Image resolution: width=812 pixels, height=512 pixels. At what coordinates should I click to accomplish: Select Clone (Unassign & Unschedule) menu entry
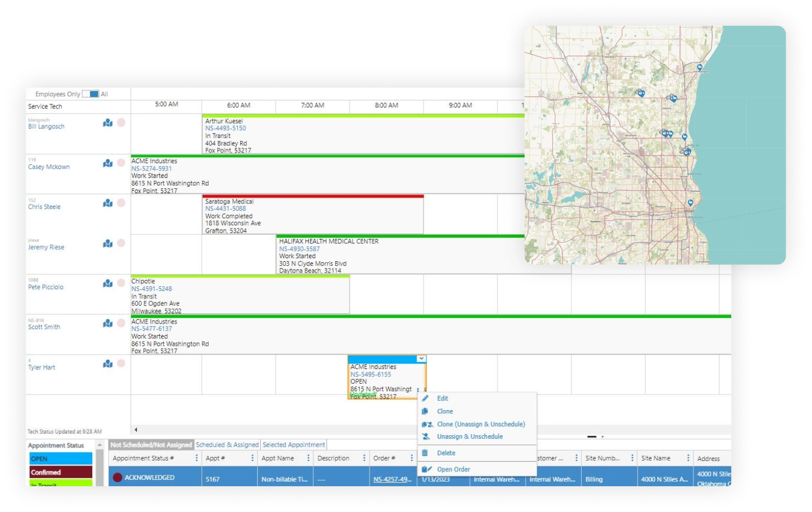click(481, 424)
